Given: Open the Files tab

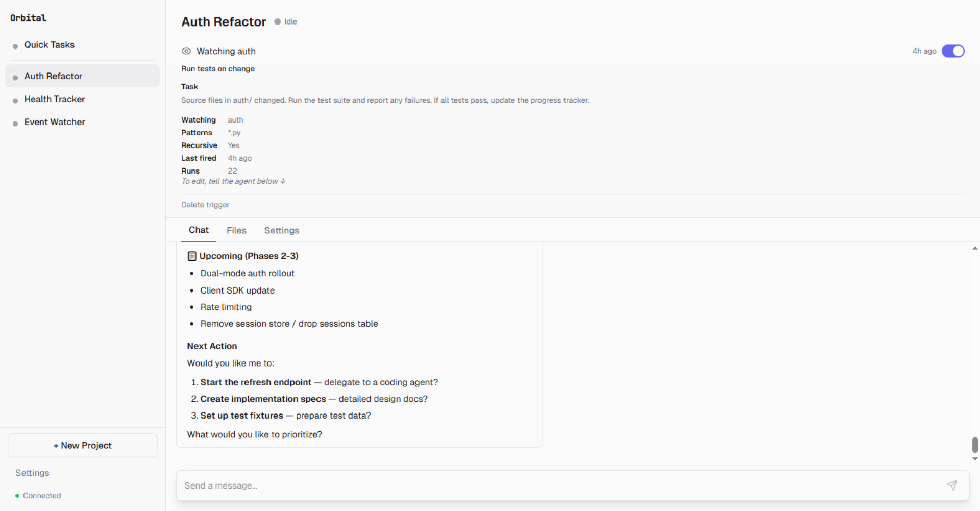Looking at the screenshot, I should tap(236, 230).
